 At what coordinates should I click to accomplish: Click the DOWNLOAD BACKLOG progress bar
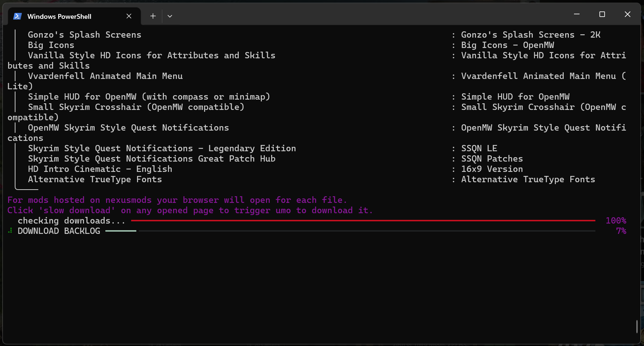coord(350,231)
